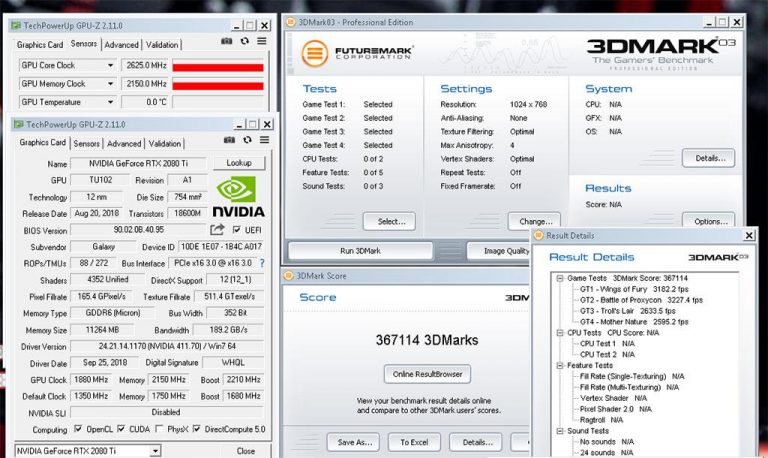Open the hamburger menu in front GPU-Z window
This screenshot has height=458, width=768.
[264, 140]
